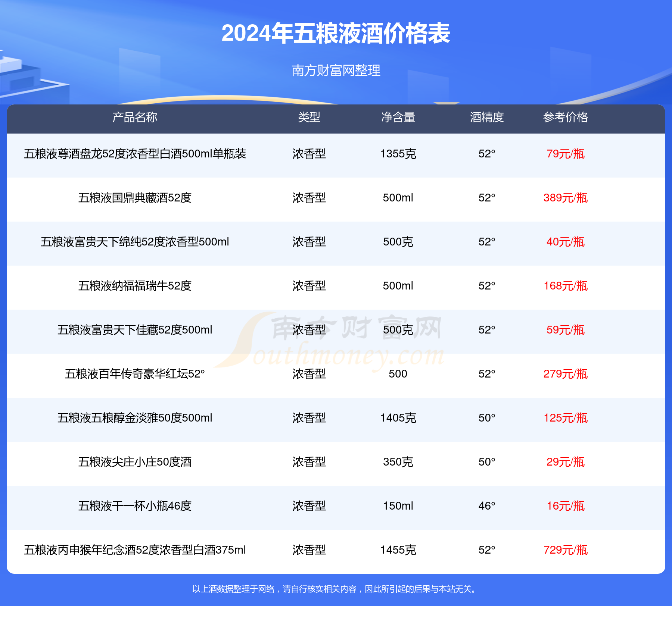This screenshot has width=672, height=623.
Task: Click the 350克 net content cell
Action: point(398,462)
